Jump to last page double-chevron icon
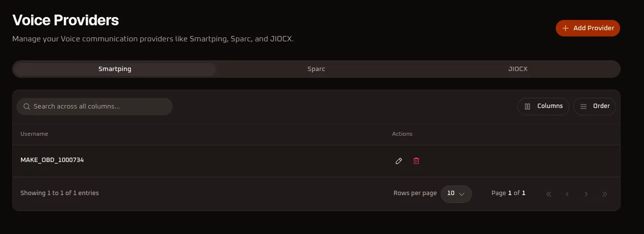The image size is (644, 234). [605, 194]
